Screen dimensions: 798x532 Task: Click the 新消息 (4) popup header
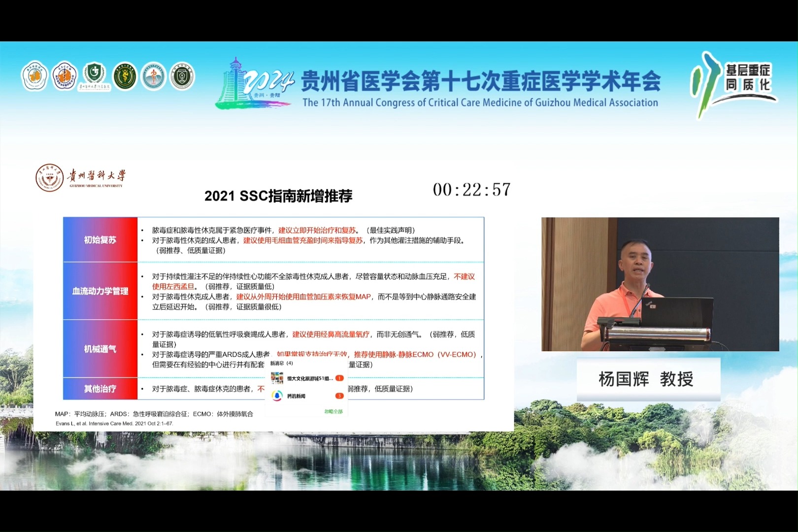coord(282,364)
